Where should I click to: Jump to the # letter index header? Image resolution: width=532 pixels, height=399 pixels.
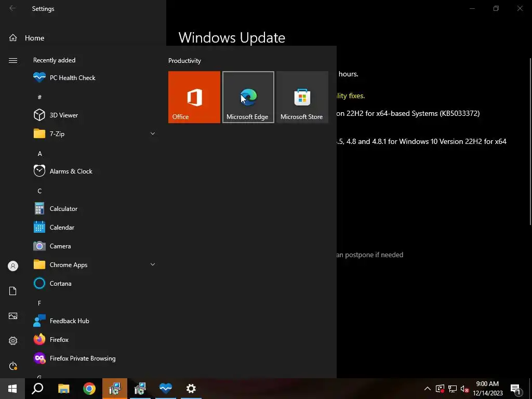click(39, 97)
